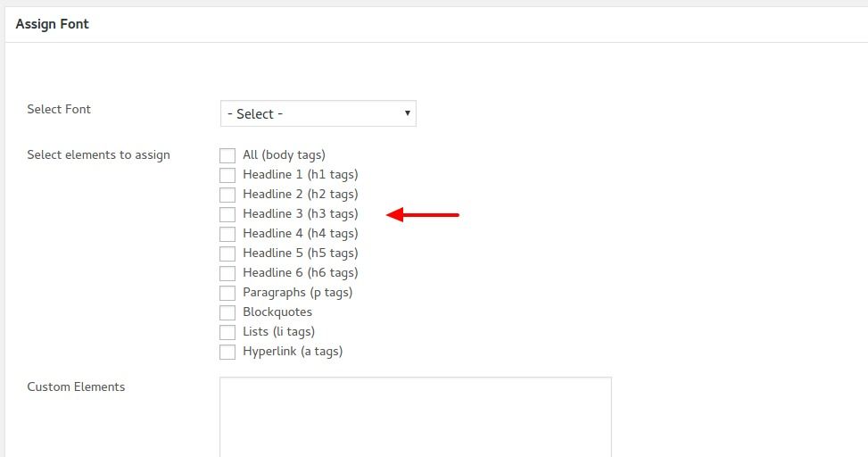Click the Select Font dropdown arrow

(408, 113)
